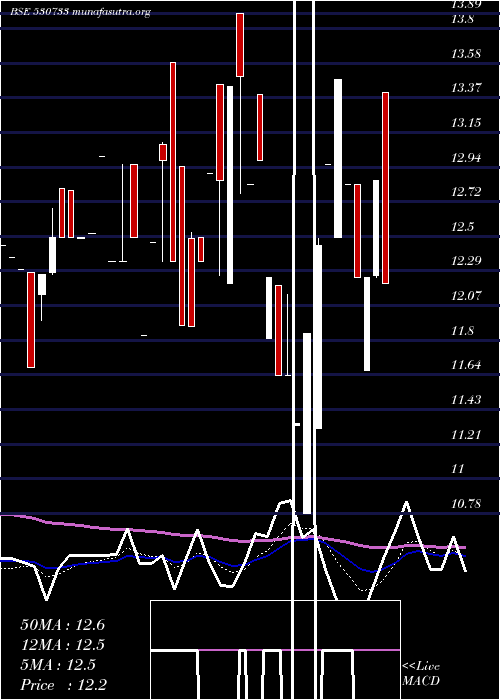Screen dimensions: 500x700
Task: Click the 13.58 price axis label
Action: pyautogui.click(x=466, y=54)
